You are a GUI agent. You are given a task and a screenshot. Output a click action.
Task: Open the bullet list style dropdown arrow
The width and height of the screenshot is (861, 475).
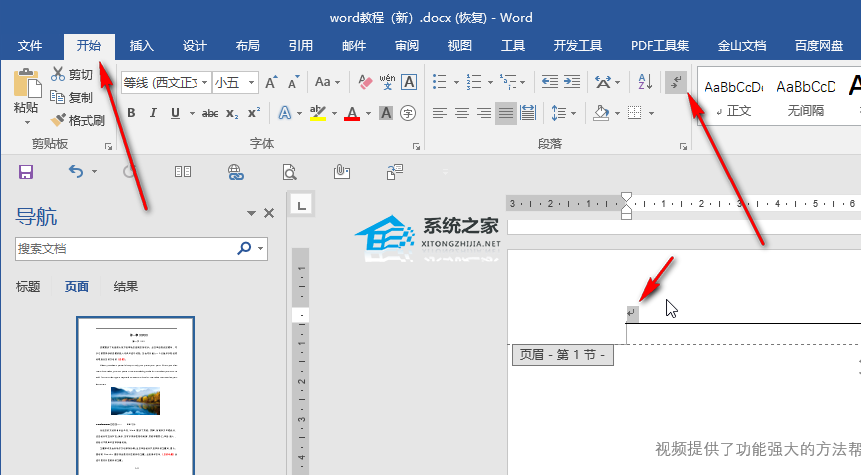click(x=456, y=82)
